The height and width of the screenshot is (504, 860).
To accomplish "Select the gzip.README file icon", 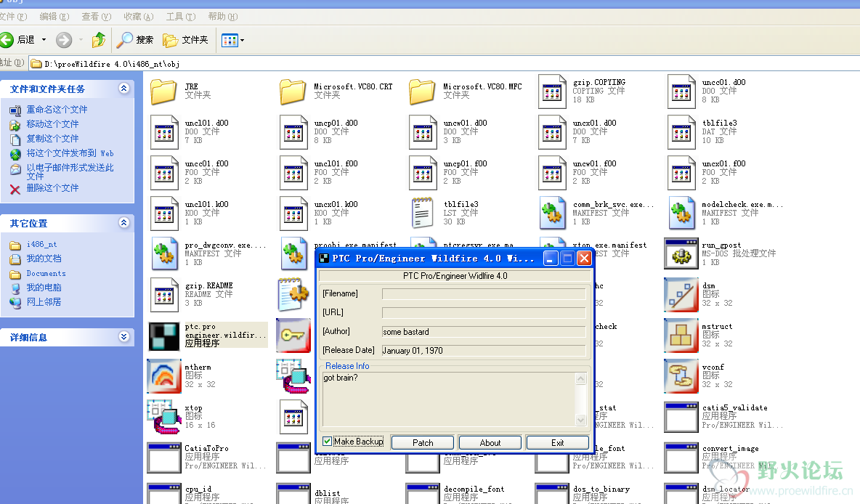I will click(x=164, y=295).
